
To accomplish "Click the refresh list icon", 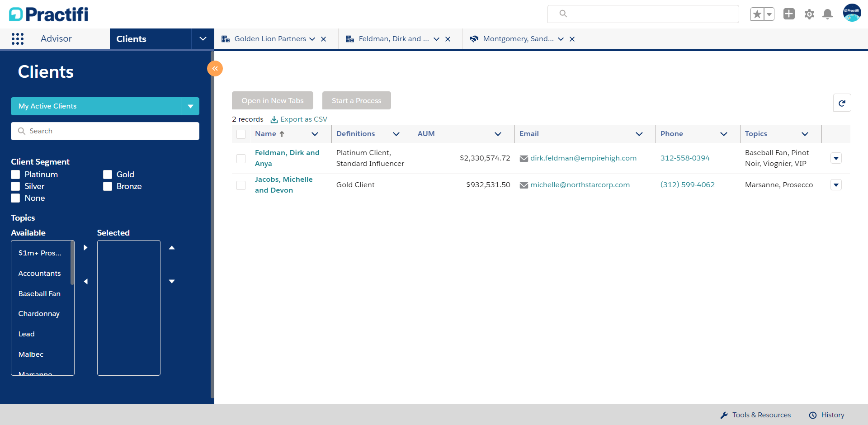I will point(842,103).
